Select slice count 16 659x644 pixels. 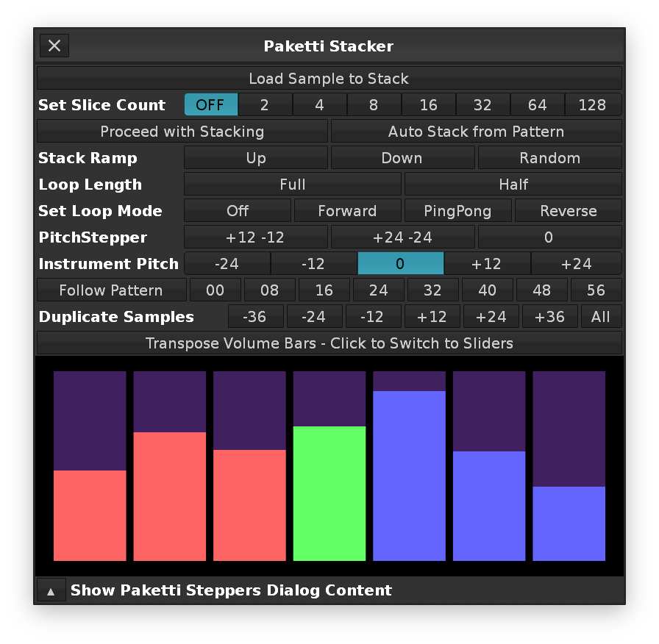[428, 105]
